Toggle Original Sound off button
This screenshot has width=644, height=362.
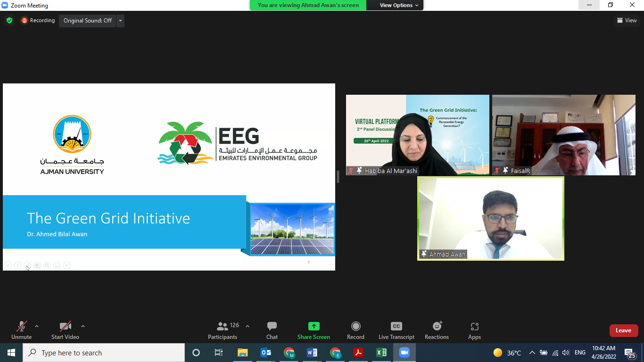tap(87, 21)
